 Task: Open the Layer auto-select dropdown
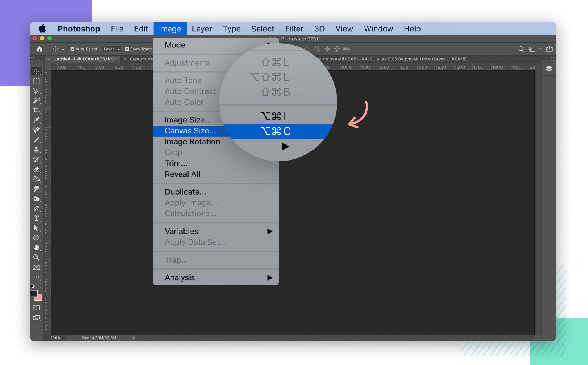[111, 49]
